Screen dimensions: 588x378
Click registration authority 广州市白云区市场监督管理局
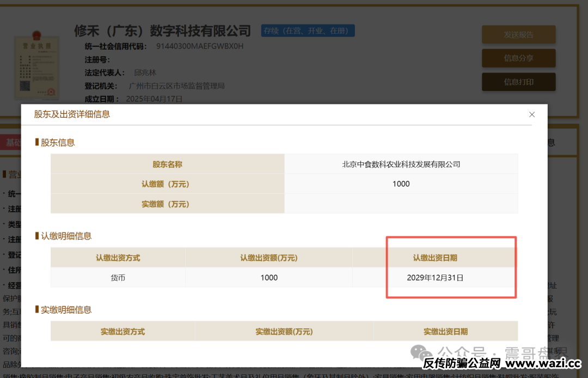(176, 86)
